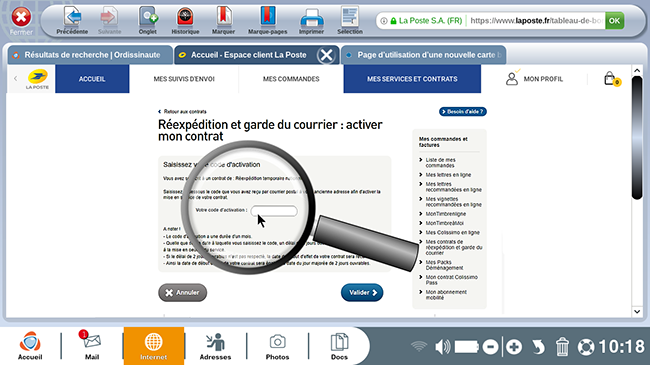This screenshot has height=365, width=650.
Task: Open MonTimbrenligne link
Action: coord(446,214)
